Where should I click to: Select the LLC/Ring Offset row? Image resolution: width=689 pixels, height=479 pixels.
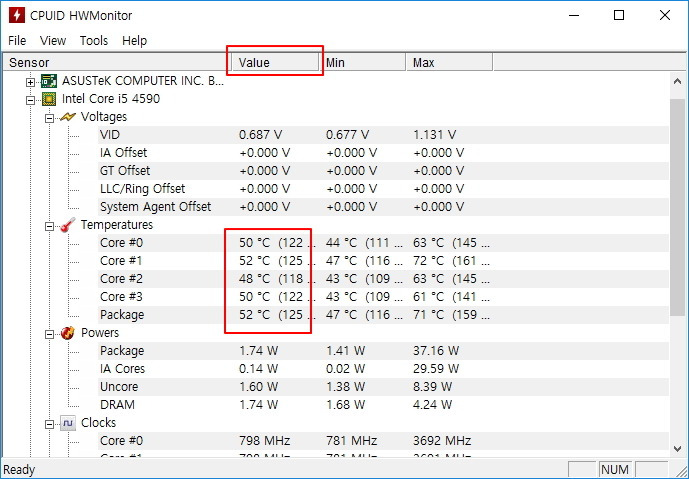[383, 189]
